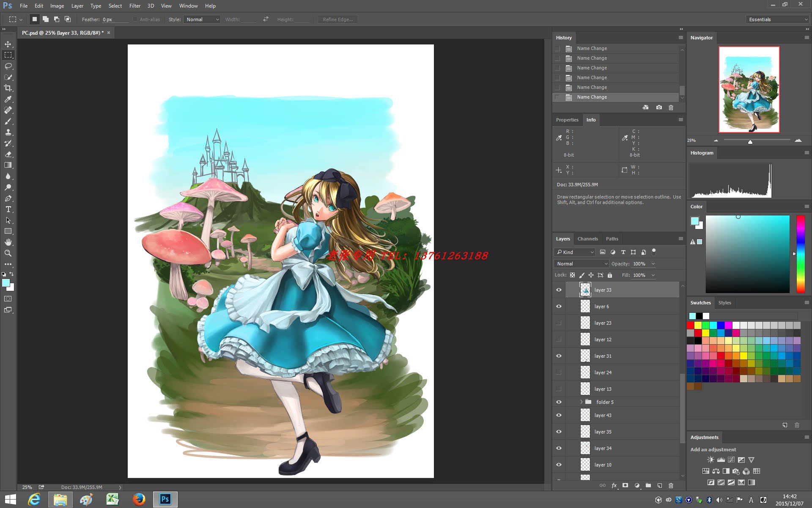Switch to the Styles tab
This screenshot has height=508, width=812.
[x=724, y=303]
